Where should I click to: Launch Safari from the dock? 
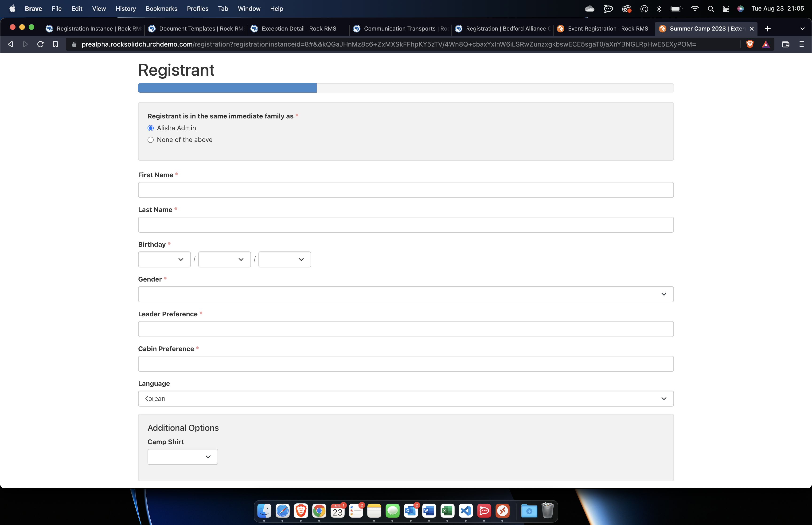(282, 511)
